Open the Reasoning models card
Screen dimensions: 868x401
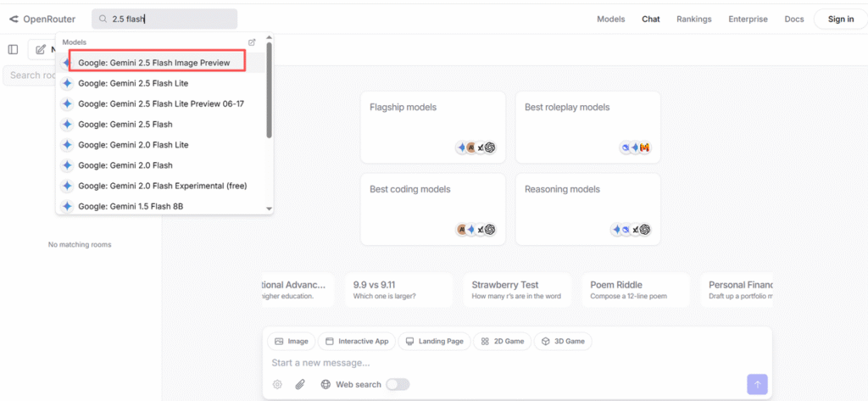(588, 209)
